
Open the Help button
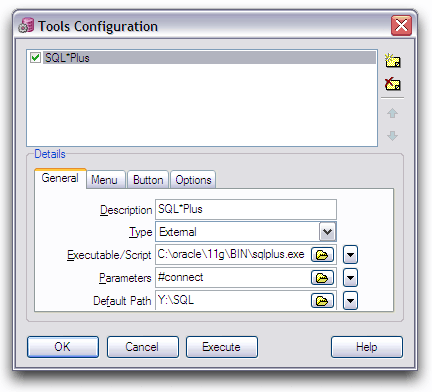(x=367, y=347)
